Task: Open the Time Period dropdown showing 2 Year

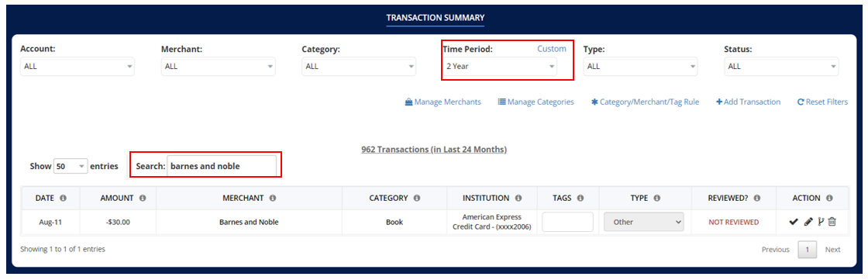Action: [x=499, y=67]
